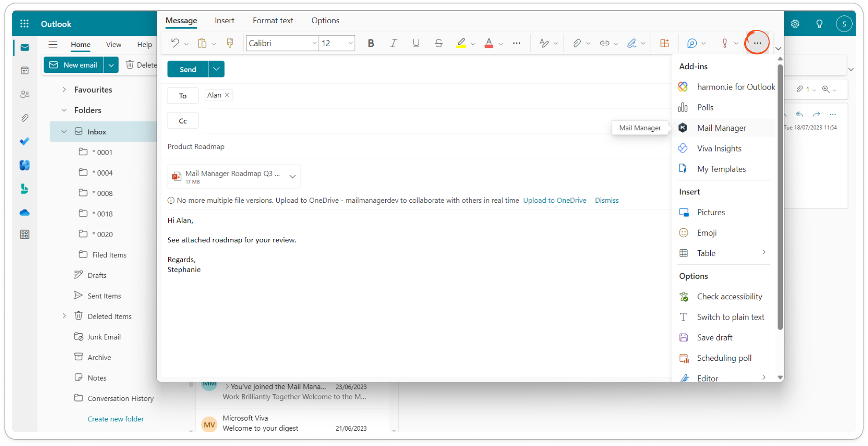Click the New email button

73,65
